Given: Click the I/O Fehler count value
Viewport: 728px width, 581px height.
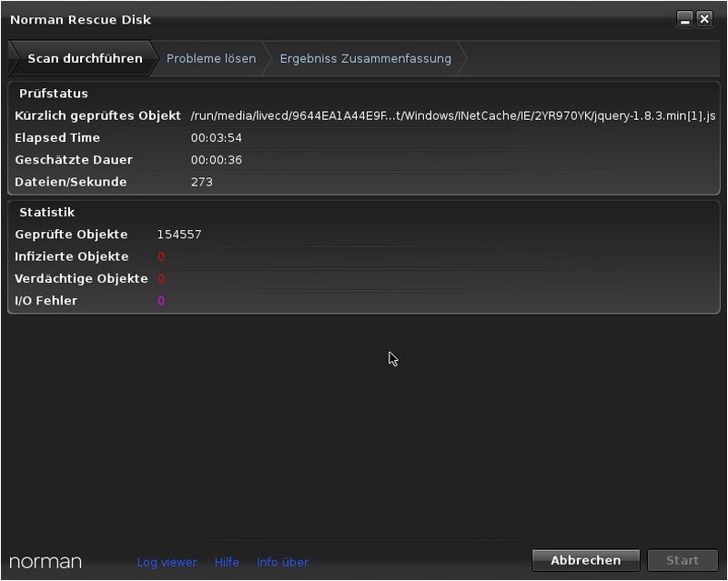Looking at the screenshot, I should pos(161,301).
